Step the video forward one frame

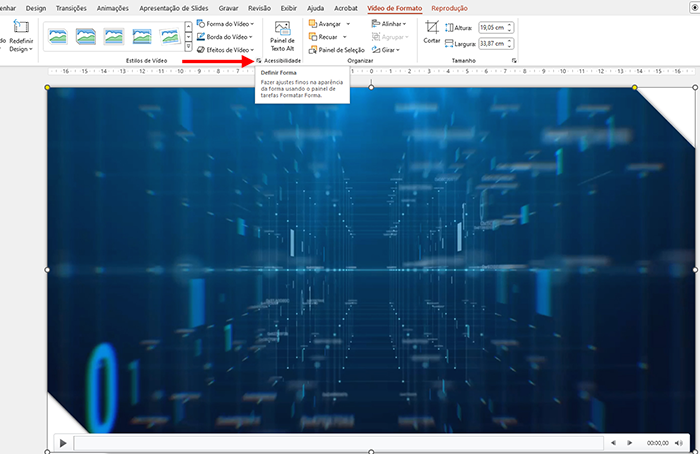(x=629, y=442)
